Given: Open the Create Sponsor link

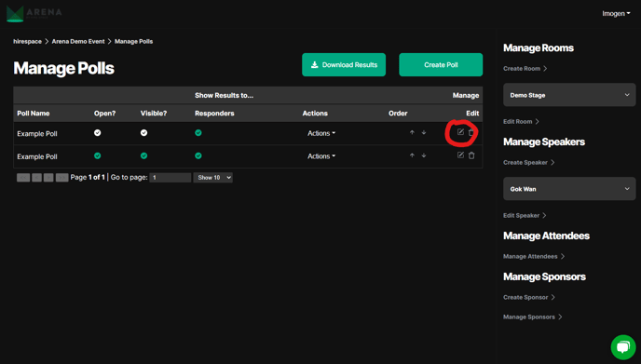Looking at the screenshot, I should (x=528, y=297).
